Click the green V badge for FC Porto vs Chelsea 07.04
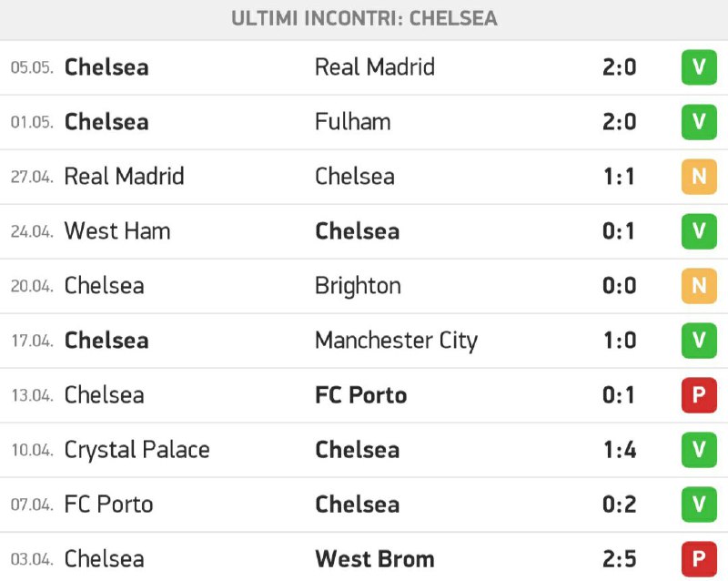728x581 pixels. tap(699, 505)
